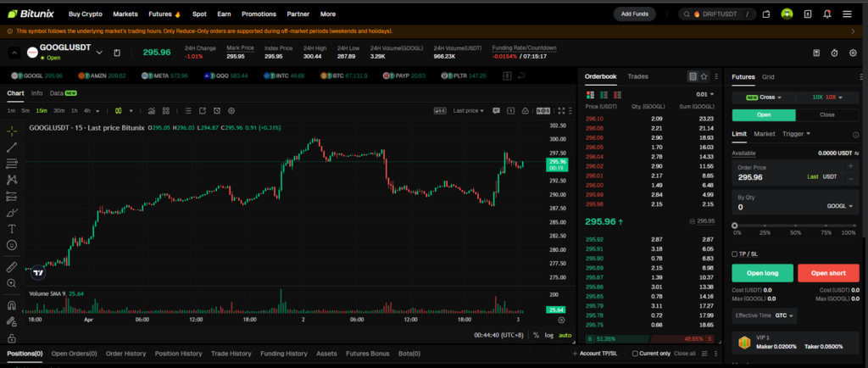Viewport: 868px width, 368px height.
Task: Click the chart alert clock icon
Action: [217, 111]
